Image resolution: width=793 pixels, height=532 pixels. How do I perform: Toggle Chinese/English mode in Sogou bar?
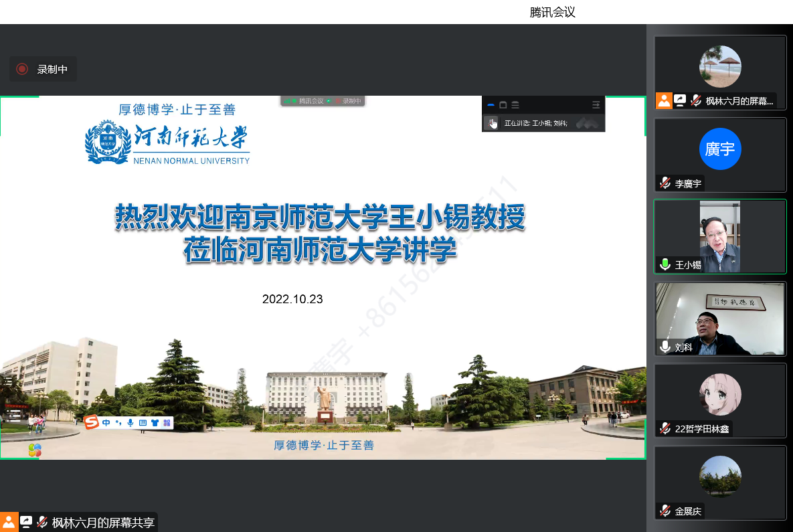point(106,422)
